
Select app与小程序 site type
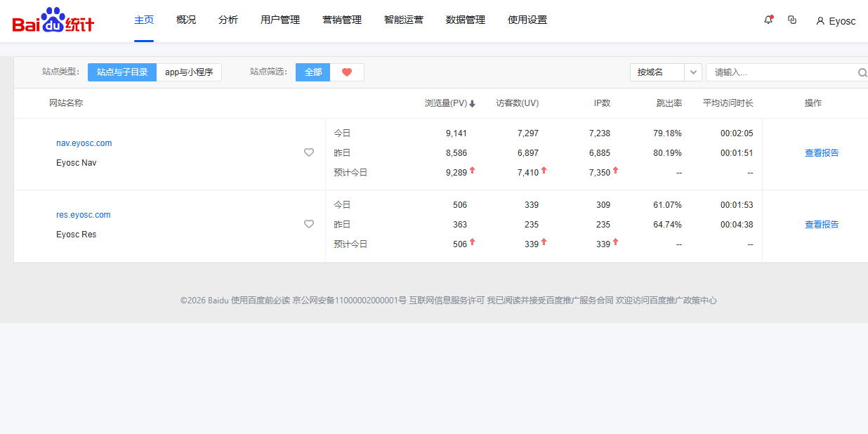(189, 72)
